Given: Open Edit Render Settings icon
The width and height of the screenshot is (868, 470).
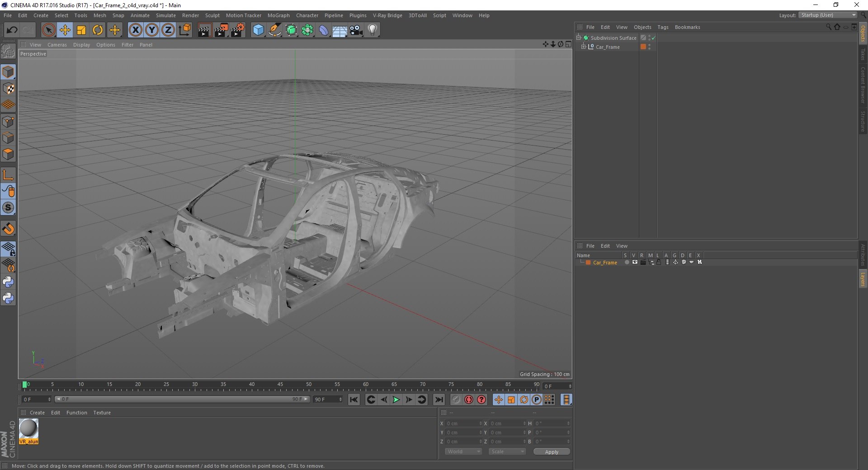Looking at the screenshot, I should pos(237,30).
